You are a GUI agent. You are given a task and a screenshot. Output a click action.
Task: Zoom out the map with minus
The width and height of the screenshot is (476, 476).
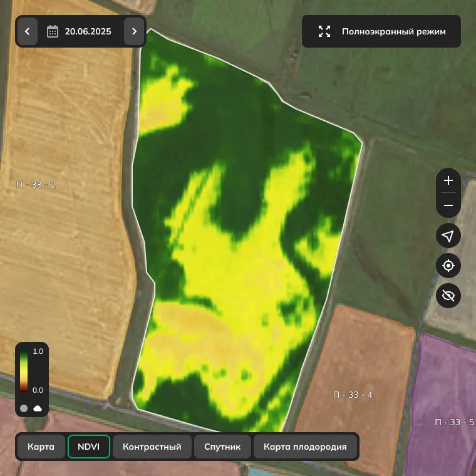[448, 205]
